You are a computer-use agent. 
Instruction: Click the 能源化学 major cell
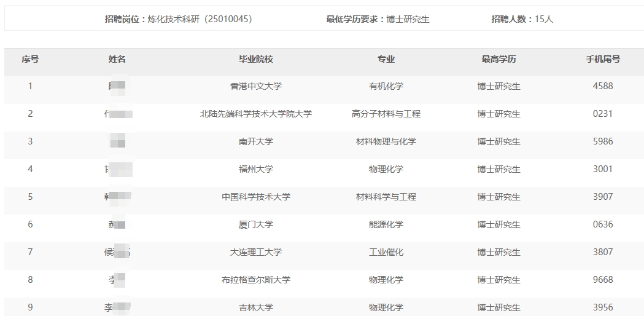point(386,224)
